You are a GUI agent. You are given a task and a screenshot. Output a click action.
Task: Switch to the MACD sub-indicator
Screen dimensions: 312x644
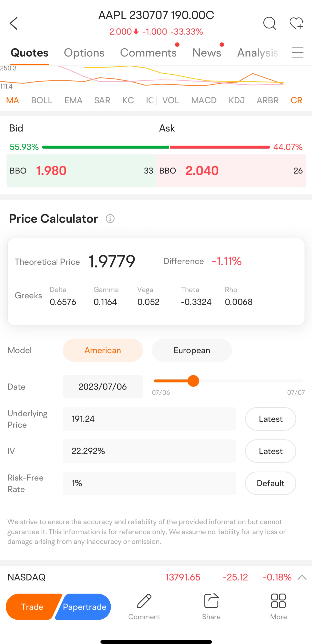pyautogui.click(x=204, y=100)
